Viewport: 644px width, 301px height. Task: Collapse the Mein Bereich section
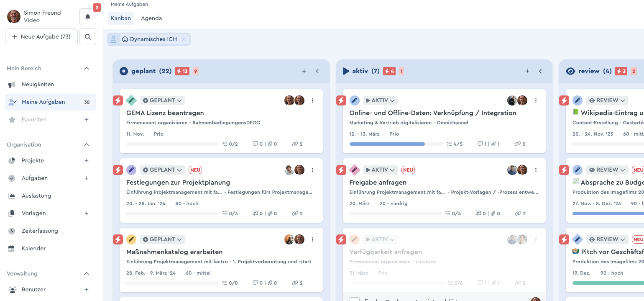coord(87,69)
